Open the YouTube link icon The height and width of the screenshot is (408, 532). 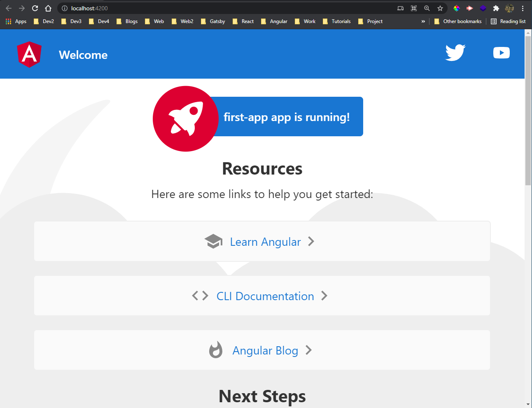tap(502, 53)
